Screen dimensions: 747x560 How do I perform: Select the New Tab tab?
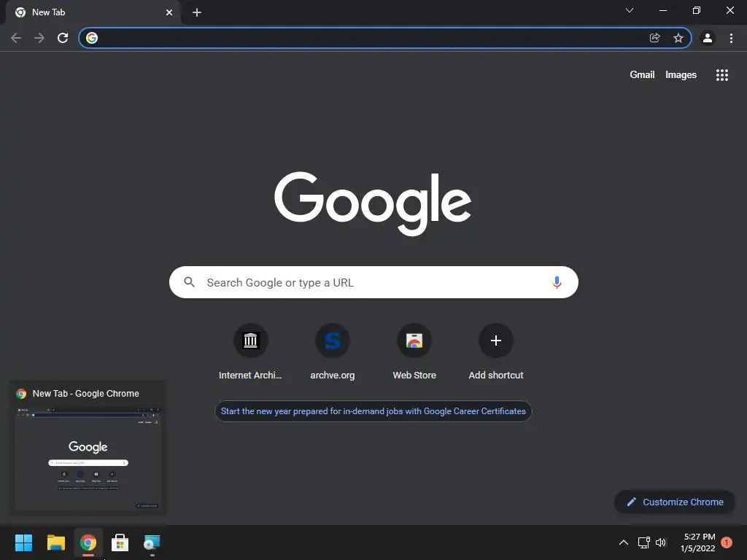93,12
